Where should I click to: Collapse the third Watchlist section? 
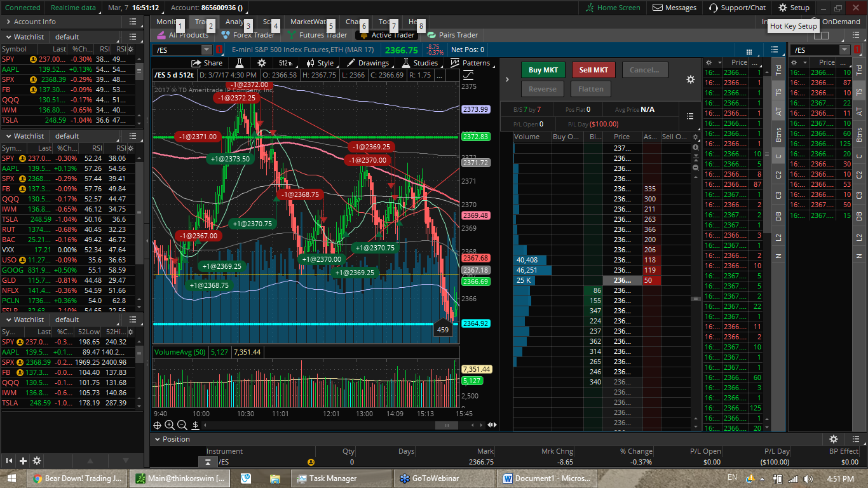coord(8,320)
